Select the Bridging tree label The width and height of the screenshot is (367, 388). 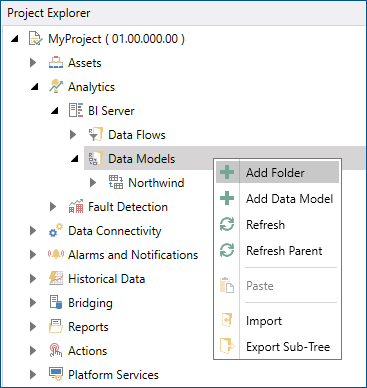90,303
